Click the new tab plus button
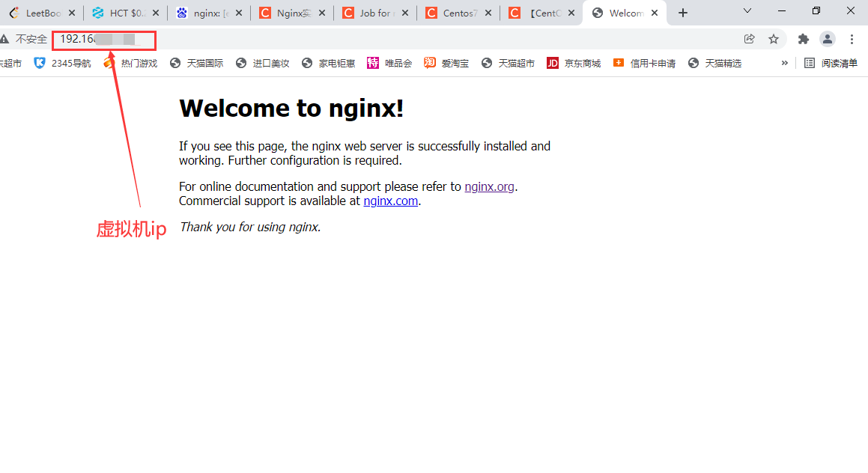Image resolution: width=868 pixels, height=473 pixels. point(682,12)
